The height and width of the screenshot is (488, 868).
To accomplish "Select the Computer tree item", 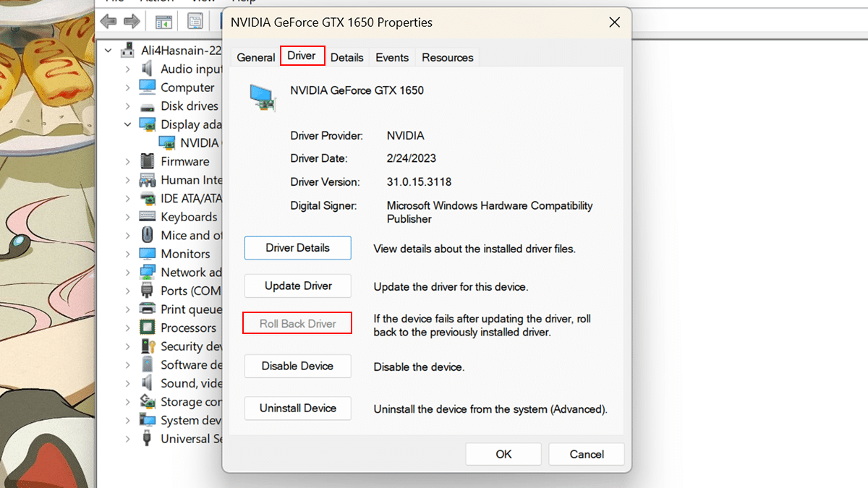I will 187,87.
